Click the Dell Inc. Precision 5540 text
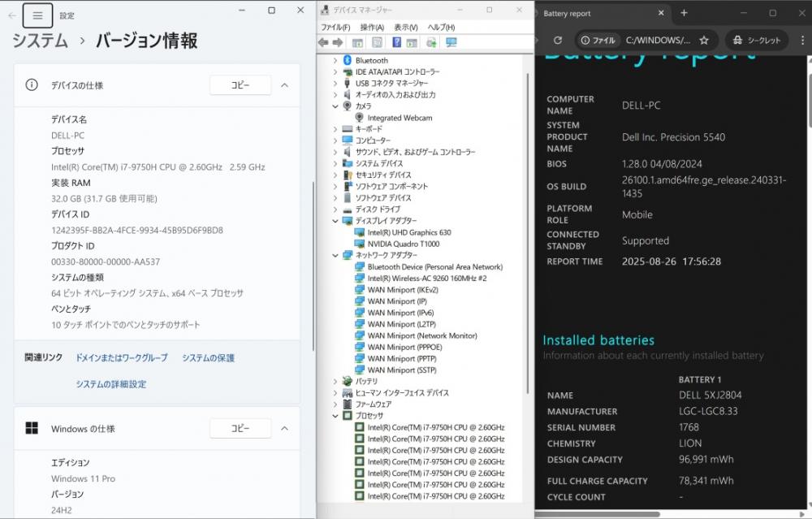This screenshot has height=519, width=812. tap(673, 136)
